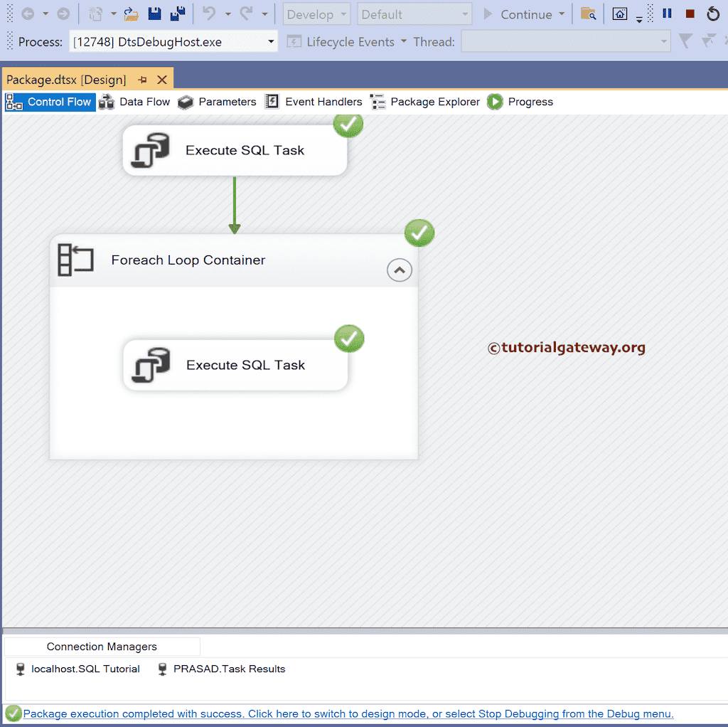728x727 pixels.
Task: Open the Process dropdown
Action: pos(270,41)
